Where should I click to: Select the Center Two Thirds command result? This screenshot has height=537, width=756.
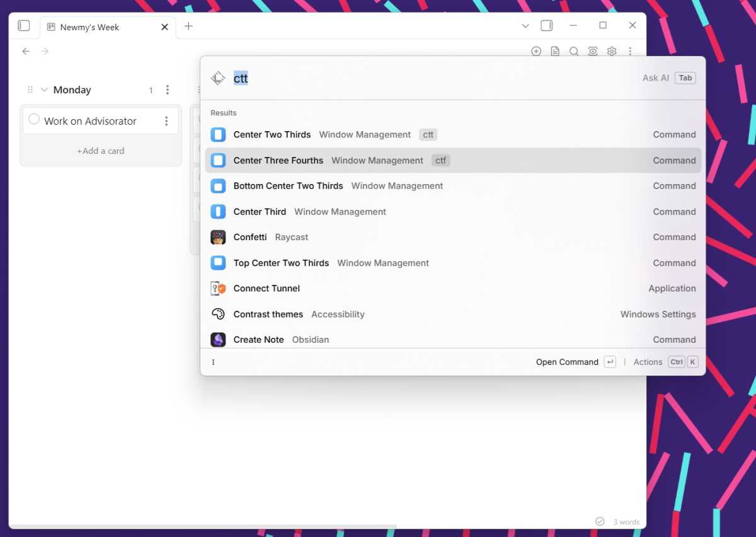272,134
